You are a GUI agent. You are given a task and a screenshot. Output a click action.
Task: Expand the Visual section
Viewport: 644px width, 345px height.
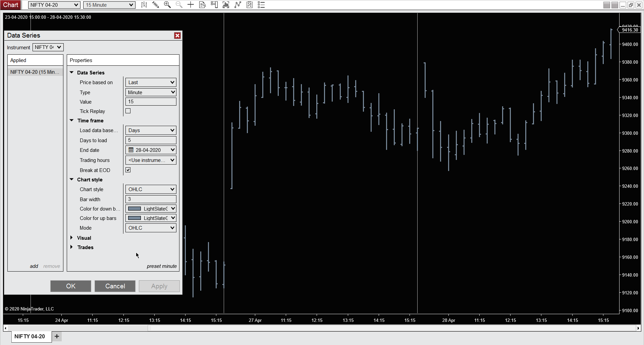pos(71,238)
